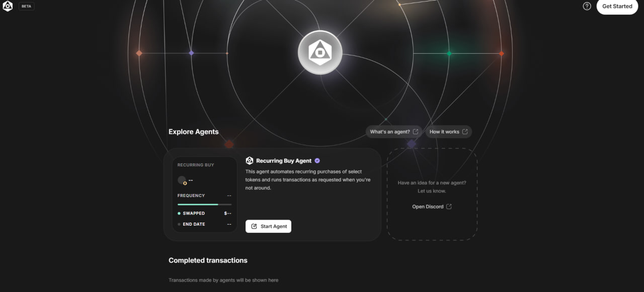Click the Recurring Buy Agent hexagon icon
This screenshot has width=644, height=292.
pyautogui.click(x=249, y=160)
